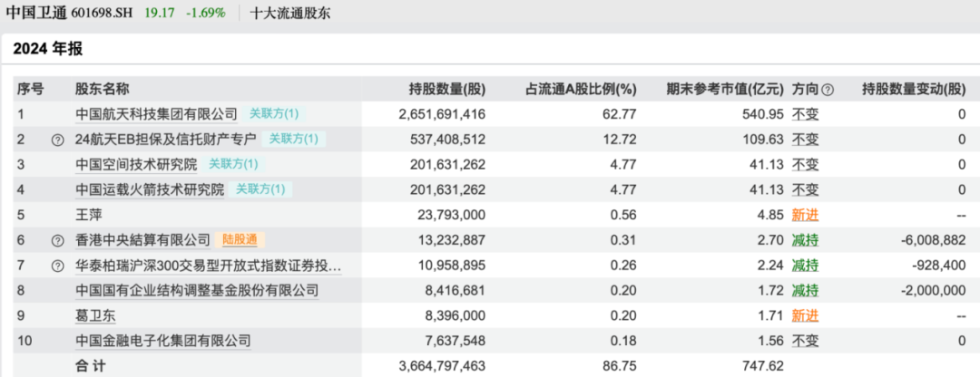Select the 十大流通股东 tab

(291, 14)
